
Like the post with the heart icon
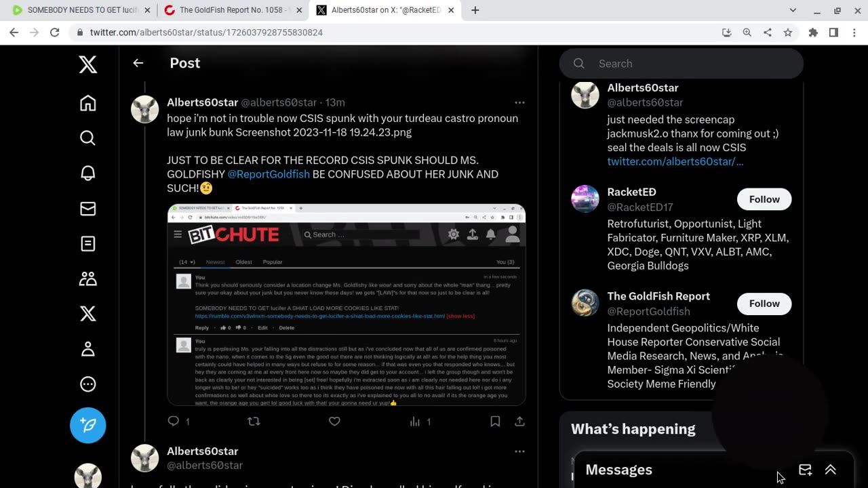(334, 422)
